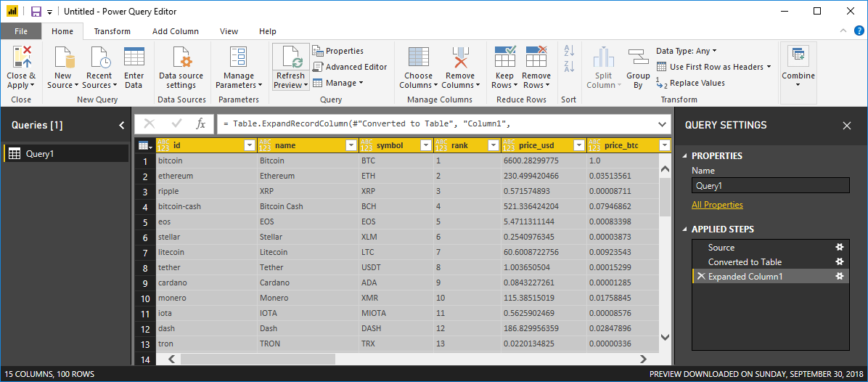The width and height of the screenshot is (868, 382).
Task: Click vertical scrollbar down arrow
Action: (665, 337)
